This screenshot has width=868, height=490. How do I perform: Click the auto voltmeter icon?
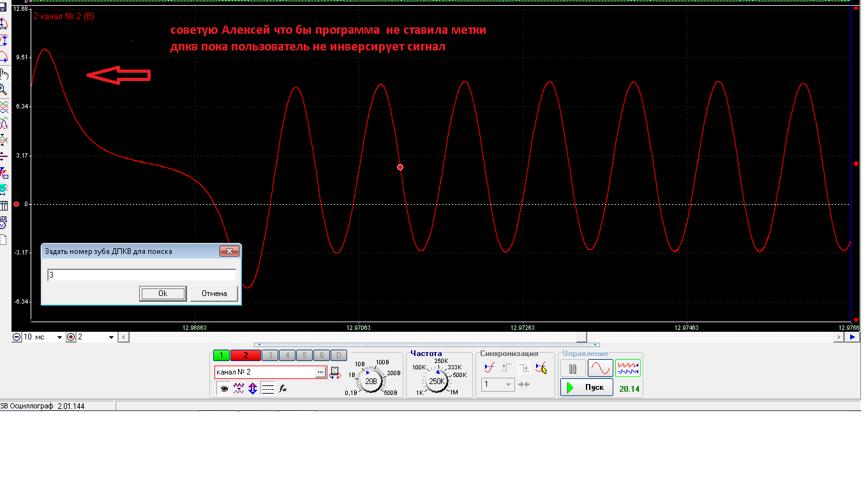(3, 222)
